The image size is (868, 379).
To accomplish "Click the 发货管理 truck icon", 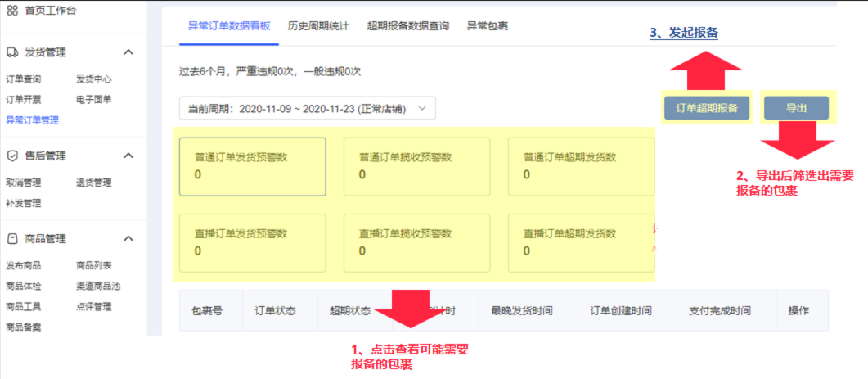I will tap(12, 52).
